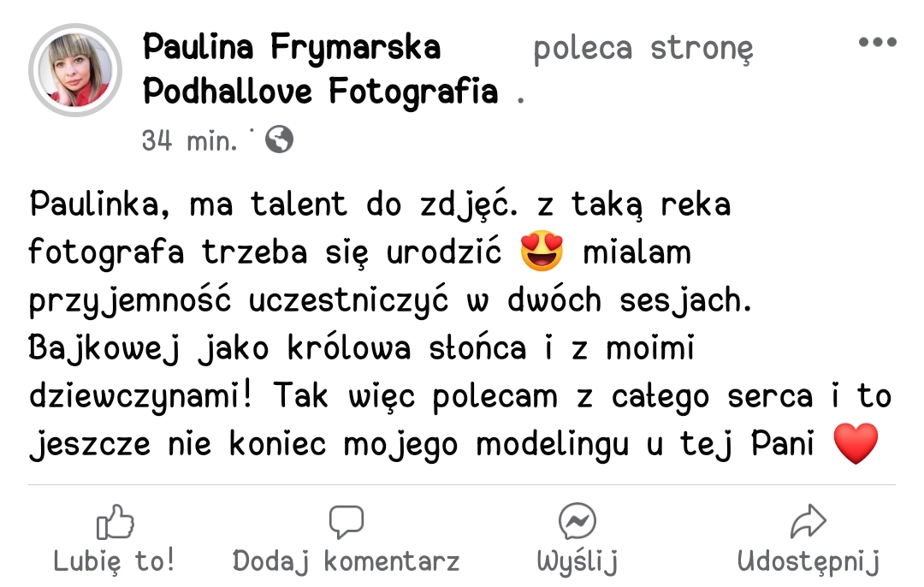Screen dimensions: 924x587
Task: Click the 'Dodaj komentarz' label
Action: [346, 561]
